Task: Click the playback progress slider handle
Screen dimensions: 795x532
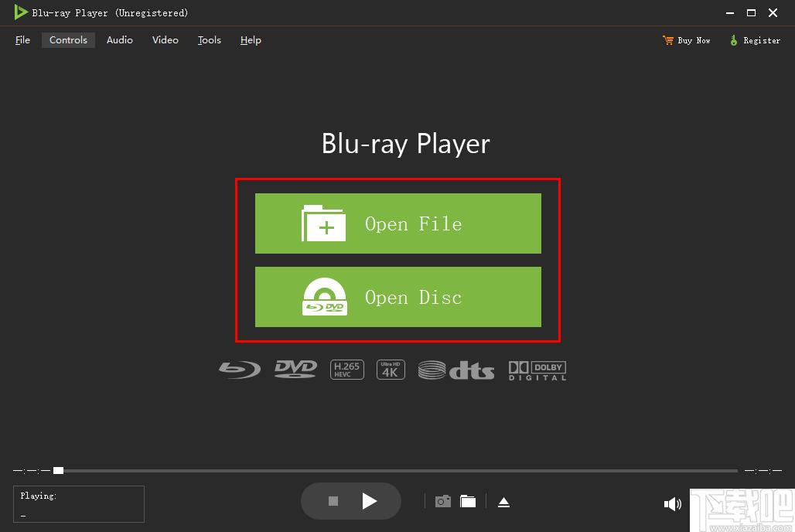Action: pos(58,470)
